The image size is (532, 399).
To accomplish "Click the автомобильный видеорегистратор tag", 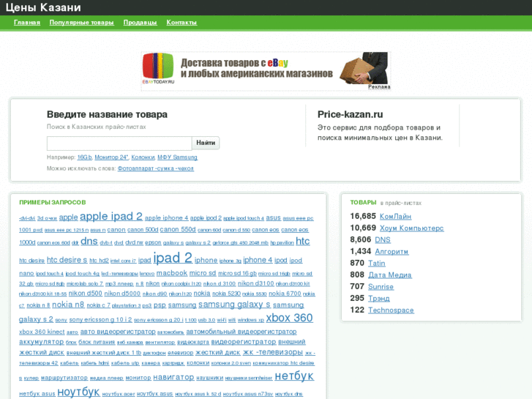I will pyautogui.click(x=241, y=332).
